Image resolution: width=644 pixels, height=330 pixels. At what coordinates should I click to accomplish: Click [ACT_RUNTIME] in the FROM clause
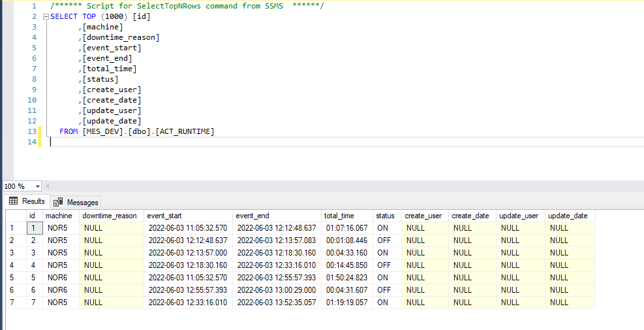click(x=185, y=131)
